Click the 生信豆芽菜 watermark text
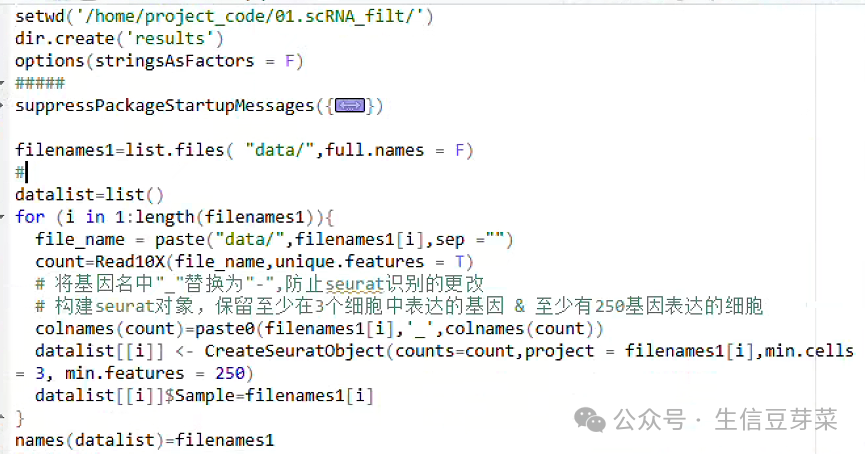Image resolution: width=865 pixels, height=454 pixels. click(776, 420)
